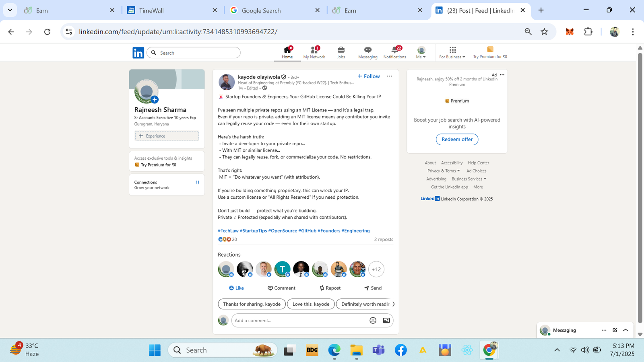Image resolution: width=644 pixels, height=362 pixels.
Task: Bookmark this page with star icon
Action: (544, 32)
